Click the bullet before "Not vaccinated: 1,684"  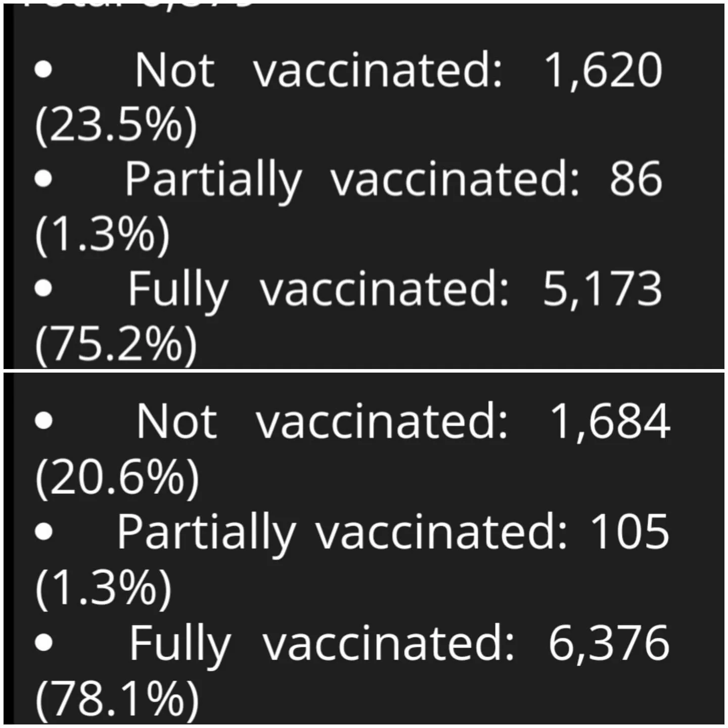point(43,421)
